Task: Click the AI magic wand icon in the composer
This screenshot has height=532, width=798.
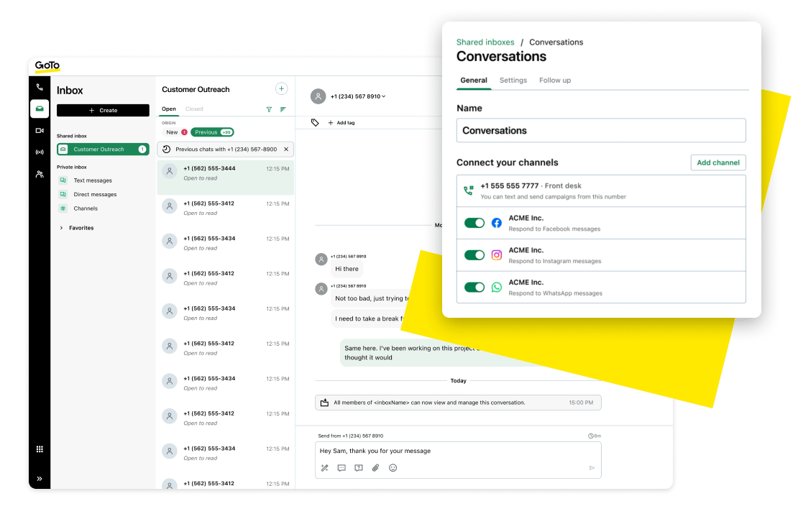Action: (324, 467)
